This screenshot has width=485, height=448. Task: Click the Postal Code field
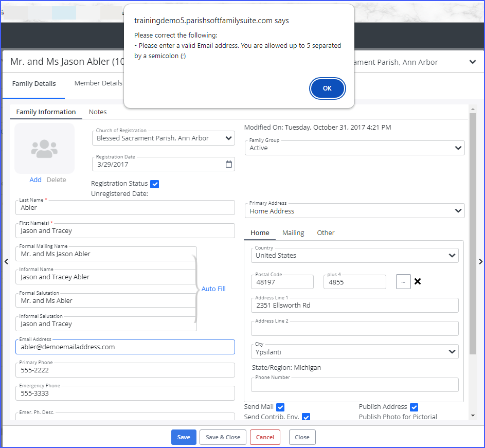point(282,282)
